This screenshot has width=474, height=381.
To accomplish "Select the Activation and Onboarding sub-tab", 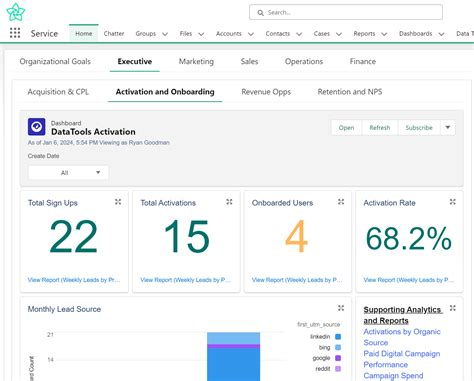I will pyautogui.click(x=165, y=92).
